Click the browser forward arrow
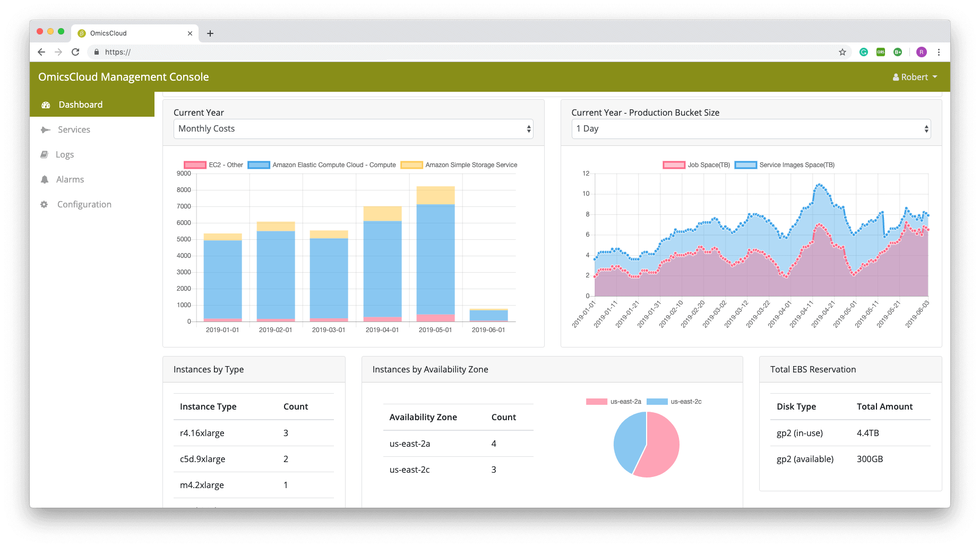This screenshot has height=547, width=980. click(58, 52)
